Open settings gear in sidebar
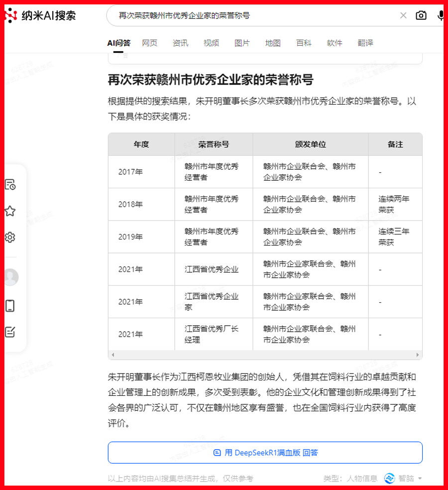The width and height of the screenshot is (448, 490). pos(10,237)
